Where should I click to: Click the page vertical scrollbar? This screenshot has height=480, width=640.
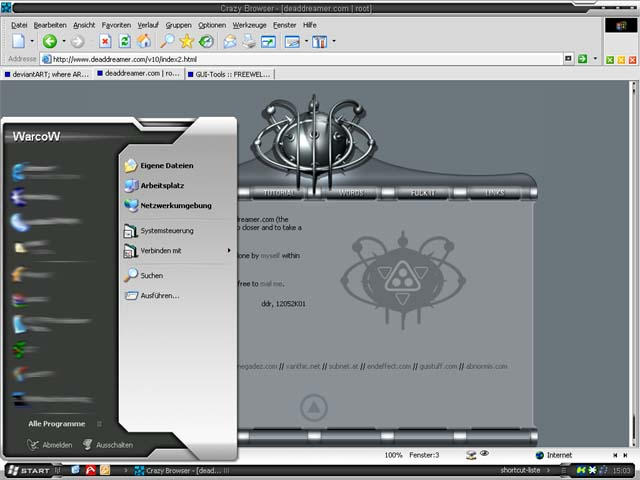(x=634, y=263)
